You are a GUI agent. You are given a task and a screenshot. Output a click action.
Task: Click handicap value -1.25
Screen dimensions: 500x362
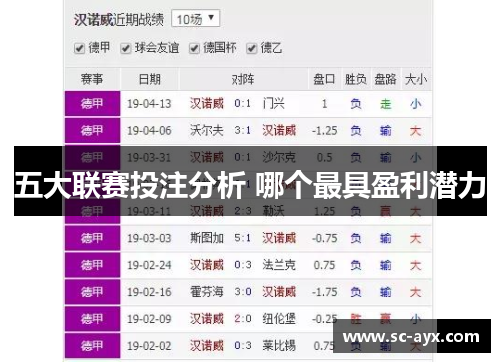tap(324, 131)
